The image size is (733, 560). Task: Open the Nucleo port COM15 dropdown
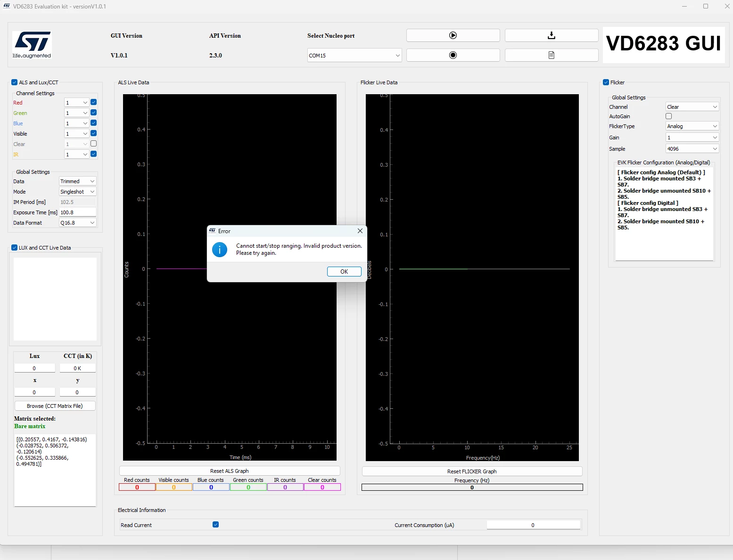[354, 56]
